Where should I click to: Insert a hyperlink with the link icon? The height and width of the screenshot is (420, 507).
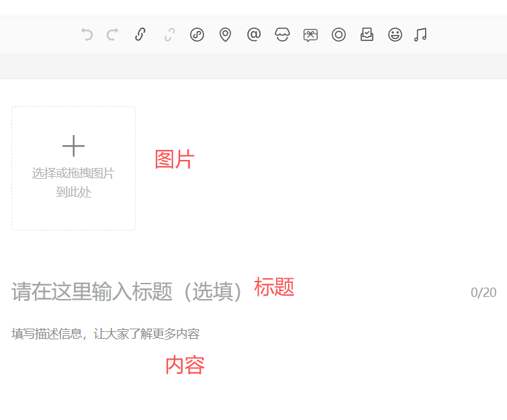click(140, 34)
